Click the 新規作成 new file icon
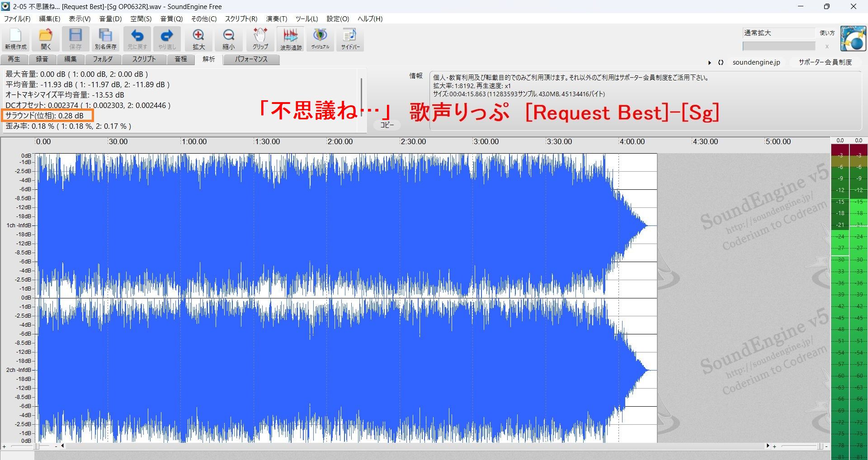Image resolution: width=868 pixels, height=460 pixels. (16, 39)
